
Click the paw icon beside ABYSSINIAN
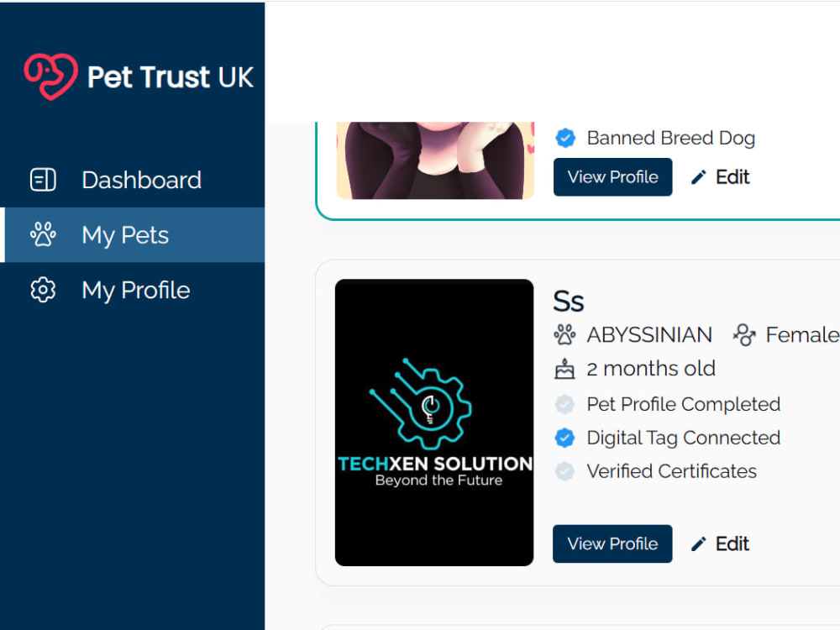click(564, 335)
